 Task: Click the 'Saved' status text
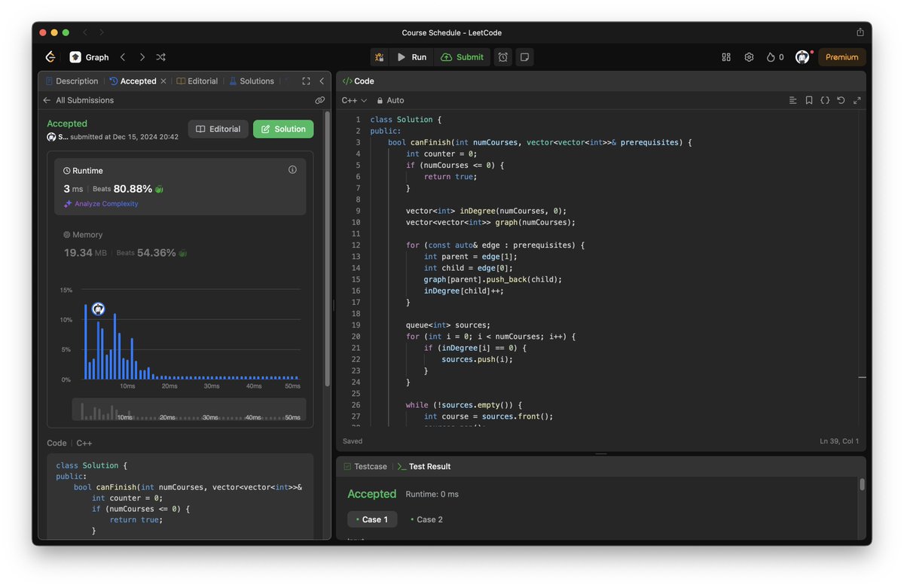353,441
